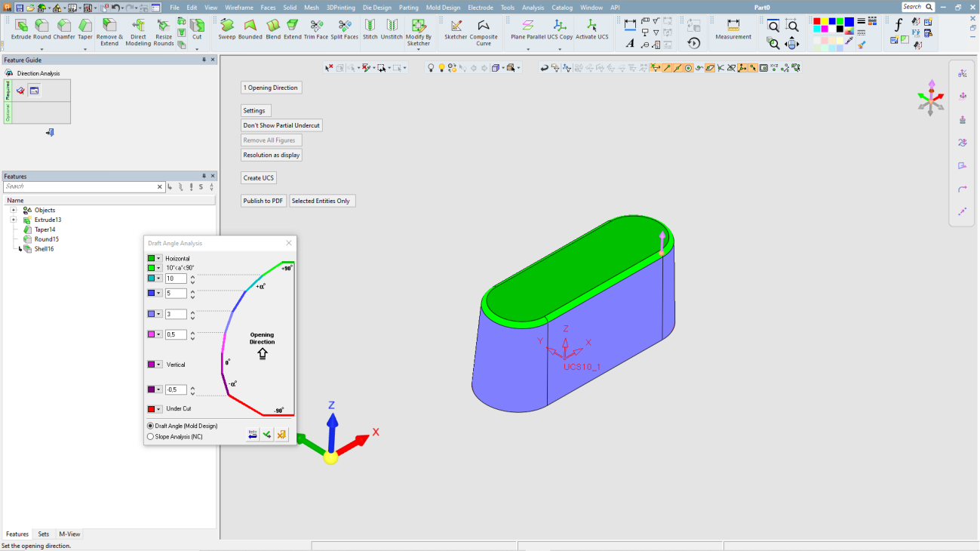Click the Create UCS button
The width and height of the screenshot is (980, 551).
258,178
